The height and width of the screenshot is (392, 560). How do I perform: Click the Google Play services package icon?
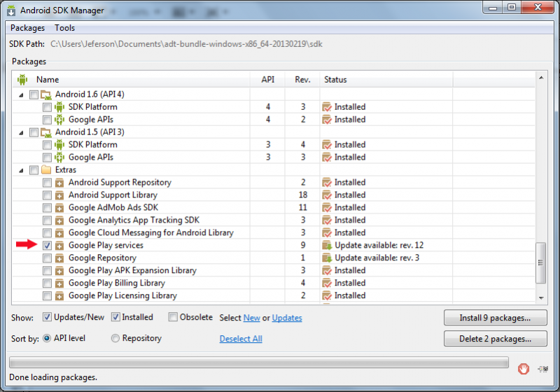pos(59,246)
